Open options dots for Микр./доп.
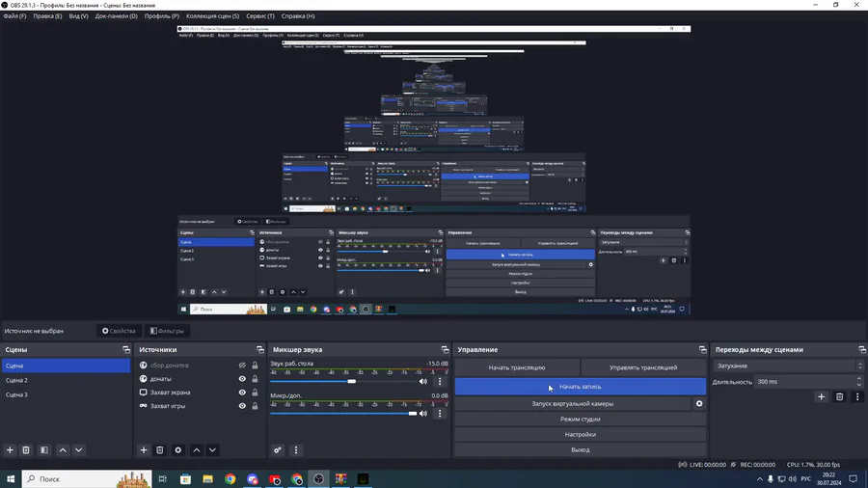The width and height of the screenshot is (868, 488). click(x=440, y=414)
